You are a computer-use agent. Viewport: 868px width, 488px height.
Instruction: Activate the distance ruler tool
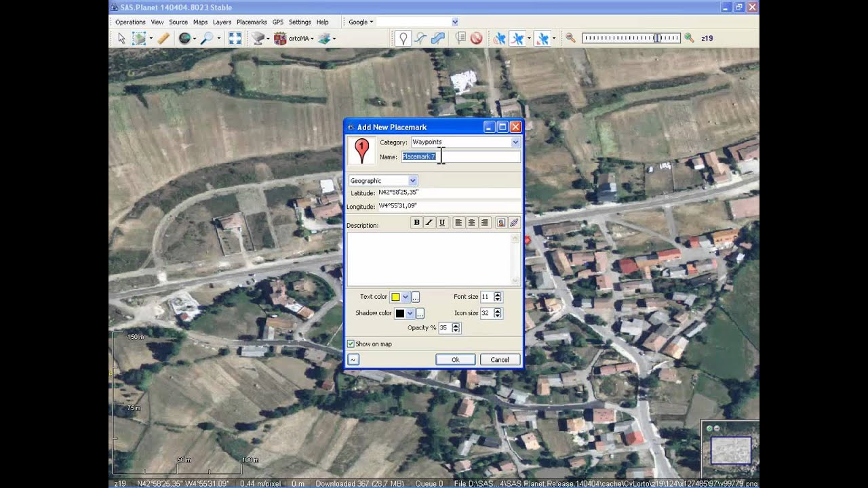tap(163, 39)
